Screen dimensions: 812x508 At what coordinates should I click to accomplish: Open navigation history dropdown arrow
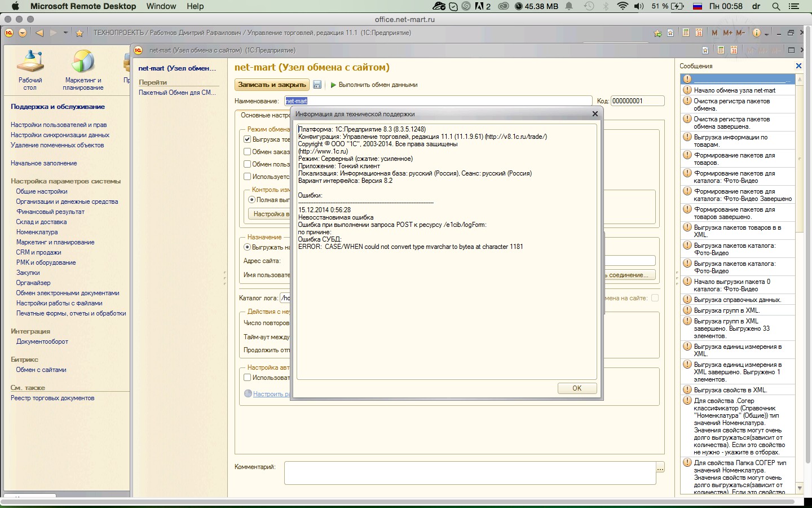66,33
